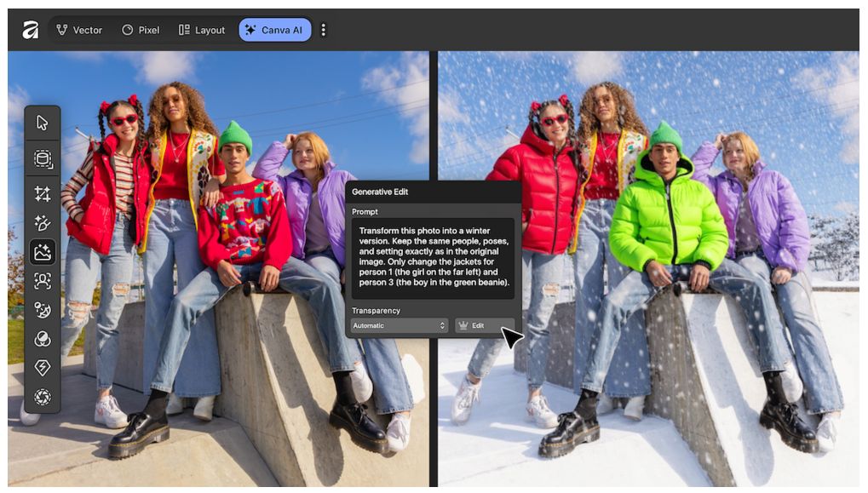Select the sparkle brush inpainting tool
The image size is (868, 493).
click(x=43, y=222)
